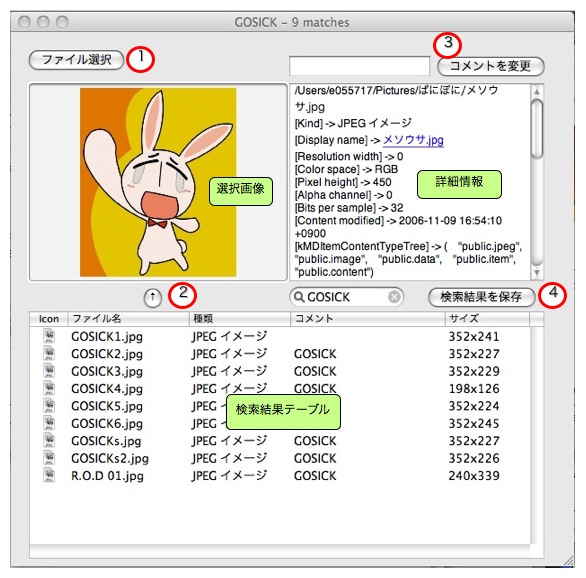The image size is (586, 578).
Task: Click the file icon for GOSICK6.jpg
Action: click(x=49, y=423)
